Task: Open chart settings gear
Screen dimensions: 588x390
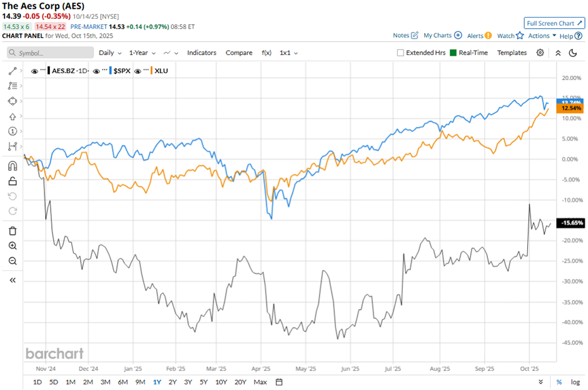Action: coord(540,53)
